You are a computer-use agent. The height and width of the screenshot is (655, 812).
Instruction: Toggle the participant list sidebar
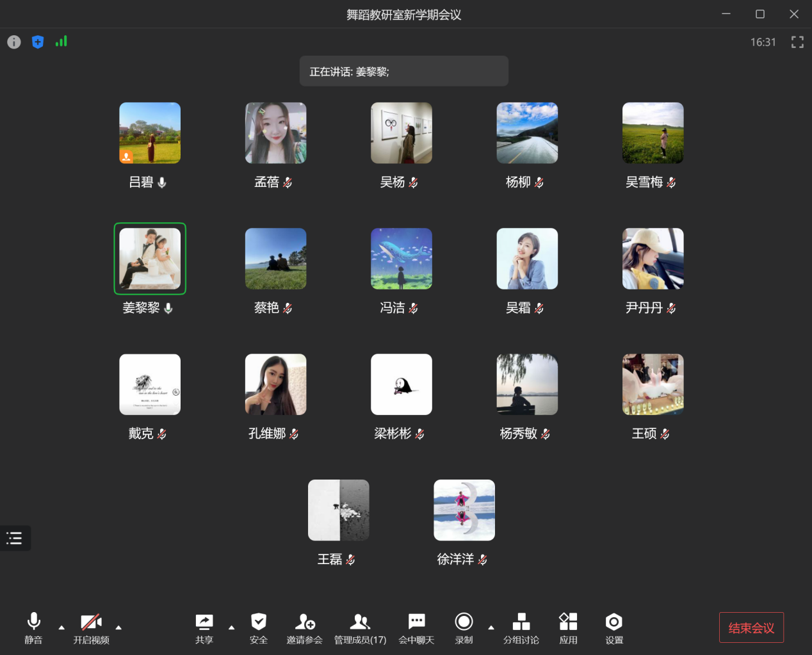pyautogui.click(x=15, y=538)
